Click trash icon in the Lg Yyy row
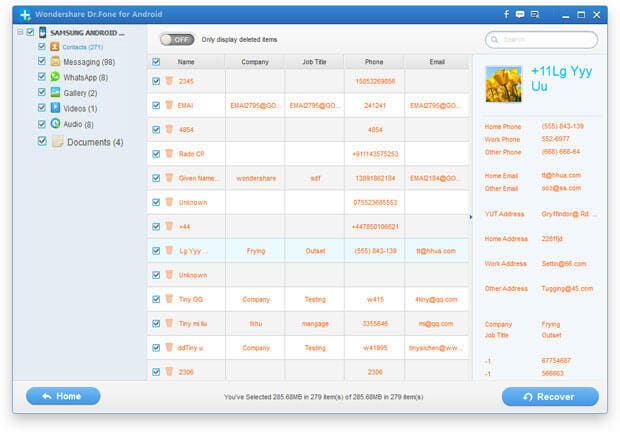The height and width of the screenshot is (432, 620). (169, 250)
